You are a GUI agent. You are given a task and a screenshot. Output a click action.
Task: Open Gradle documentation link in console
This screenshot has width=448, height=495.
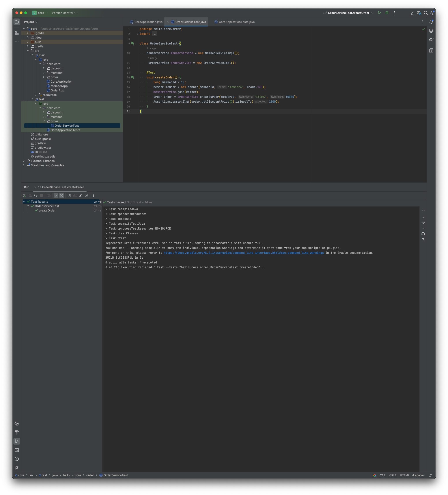tap(244, 253)
